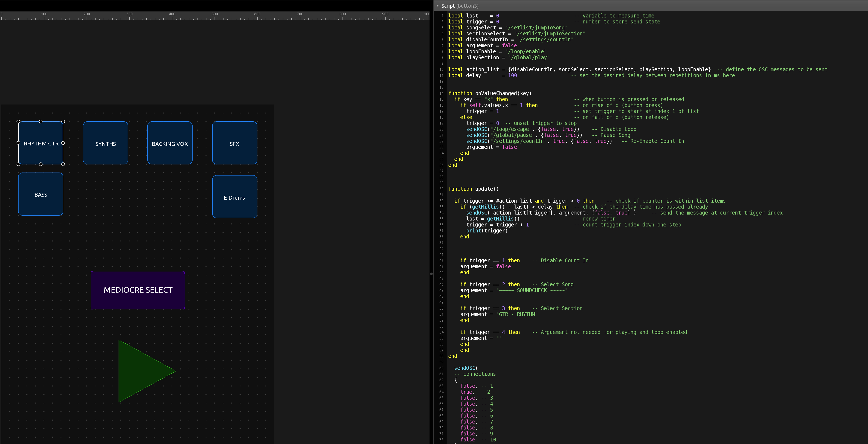
Task: Click line number 30 in script gutter
Action: point(441,189)
